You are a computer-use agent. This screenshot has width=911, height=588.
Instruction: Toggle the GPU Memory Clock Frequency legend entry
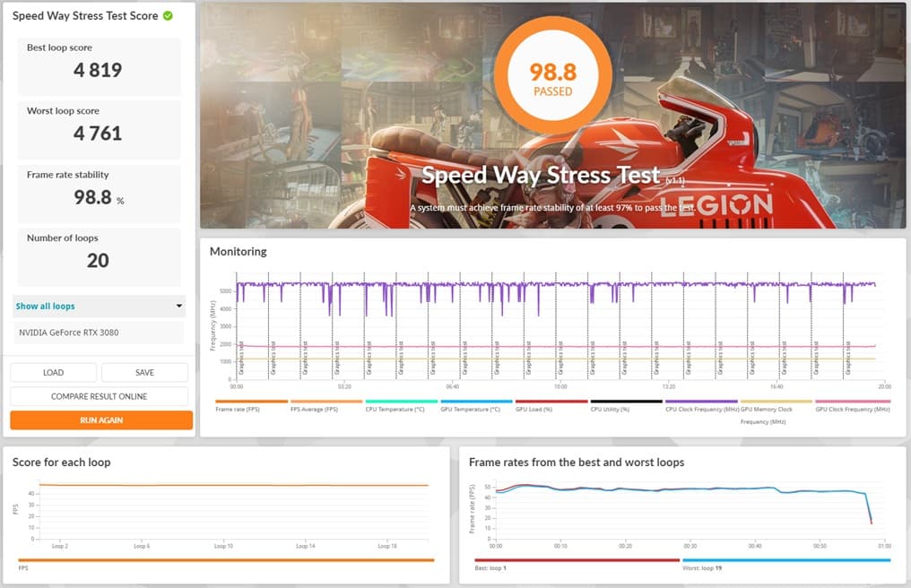coord(777,411)
